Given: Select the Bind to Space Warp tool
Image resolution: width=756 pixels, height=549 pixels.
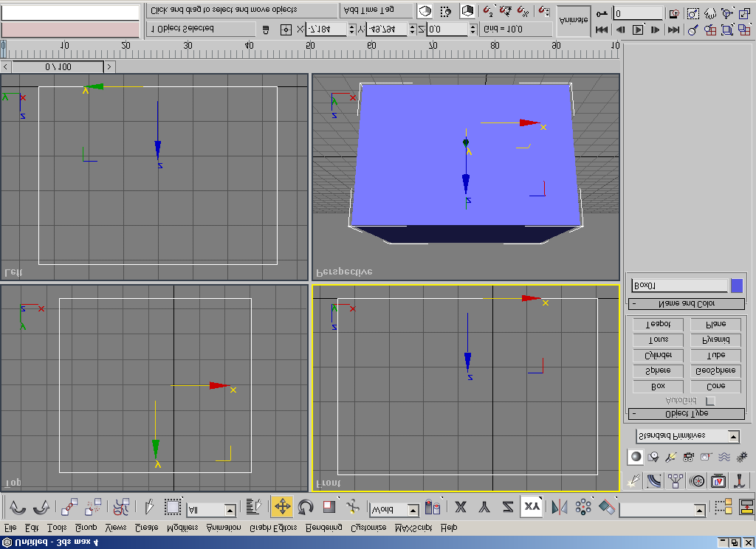Looking at the screenshot, I should pyautogui.click(x=121, y=507).
